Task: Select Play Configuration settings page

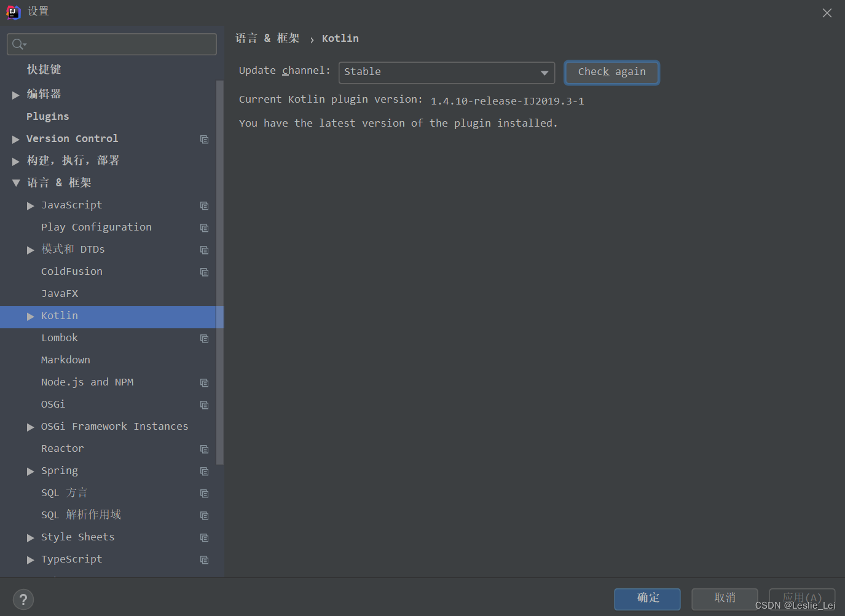Action: pos(96,227)
